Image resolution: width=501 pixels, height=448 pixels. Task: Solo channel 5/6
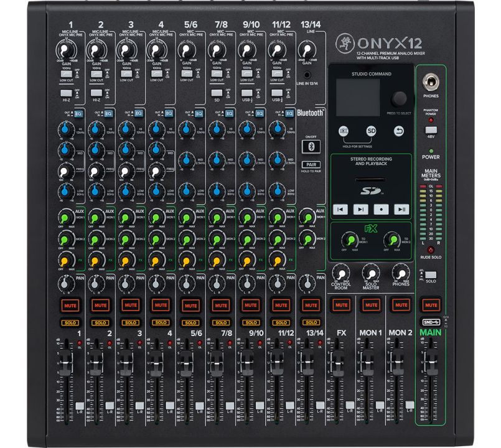tap(190, 322)
